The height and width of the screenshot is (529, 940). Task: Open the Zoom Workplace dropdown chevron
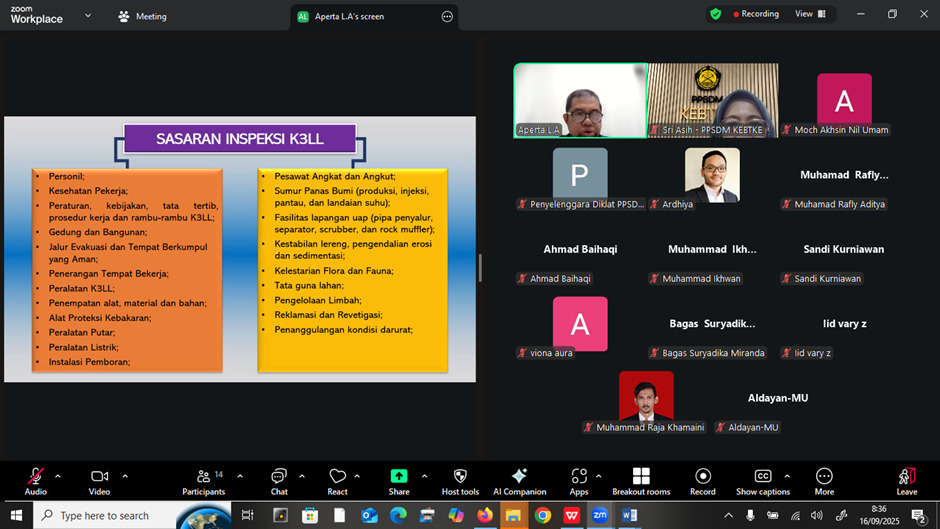88,16
